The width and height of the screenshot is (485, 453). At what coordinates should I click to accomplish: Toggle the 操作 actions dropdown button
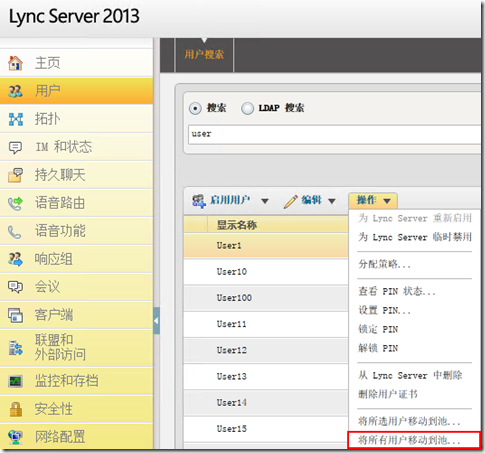point(373,200)
